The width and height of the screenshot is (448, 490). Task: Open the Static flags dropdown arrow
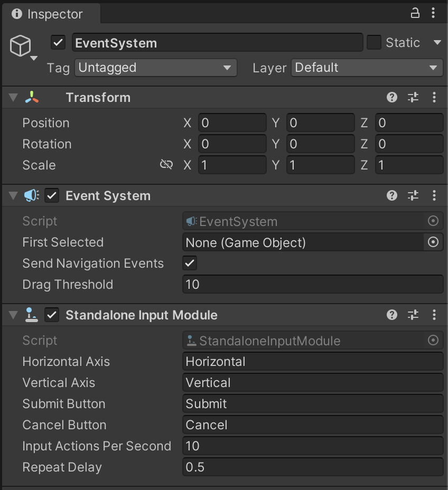437,43
